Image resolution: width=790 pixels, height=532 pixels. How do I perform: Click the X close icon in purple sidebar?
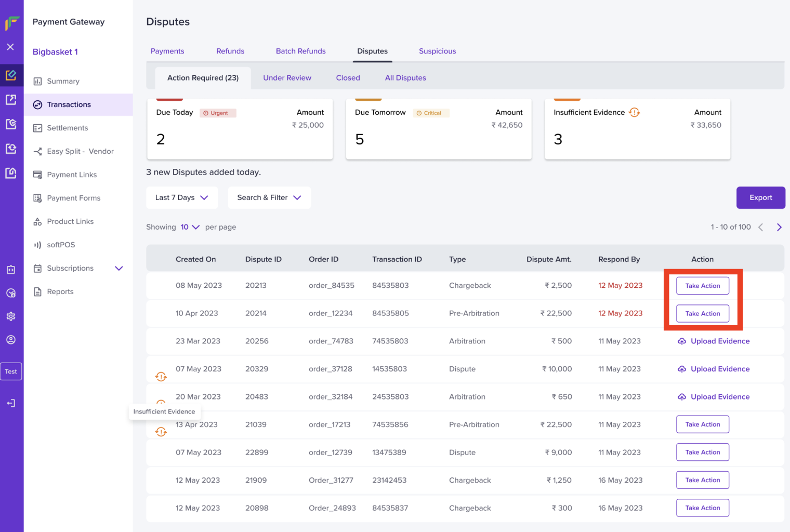[x=10, y=47]
